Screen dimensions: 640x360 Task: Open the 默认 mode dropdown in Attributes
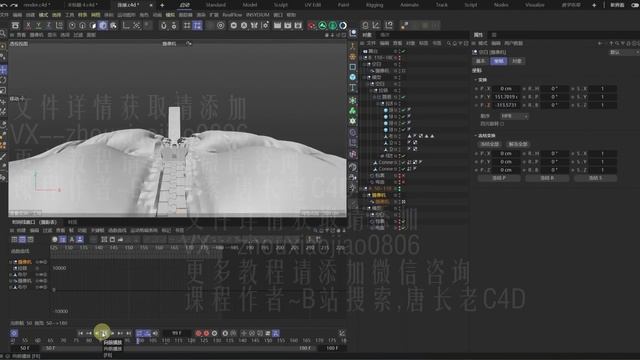tap(624, 52)
